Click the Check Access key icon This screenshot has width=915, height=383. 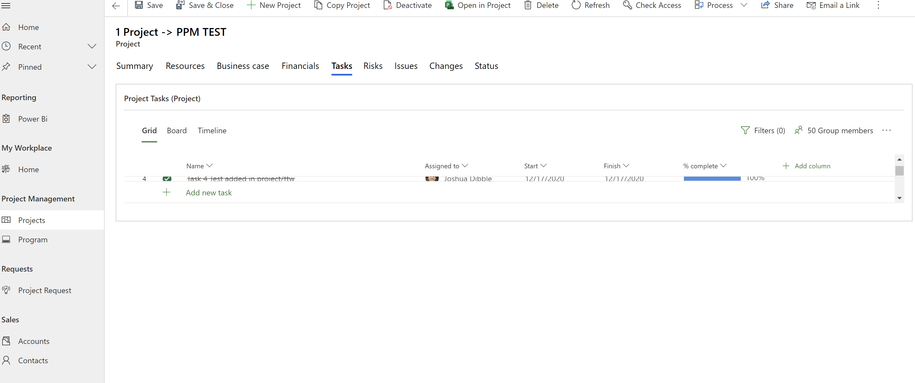pos(627,5)
